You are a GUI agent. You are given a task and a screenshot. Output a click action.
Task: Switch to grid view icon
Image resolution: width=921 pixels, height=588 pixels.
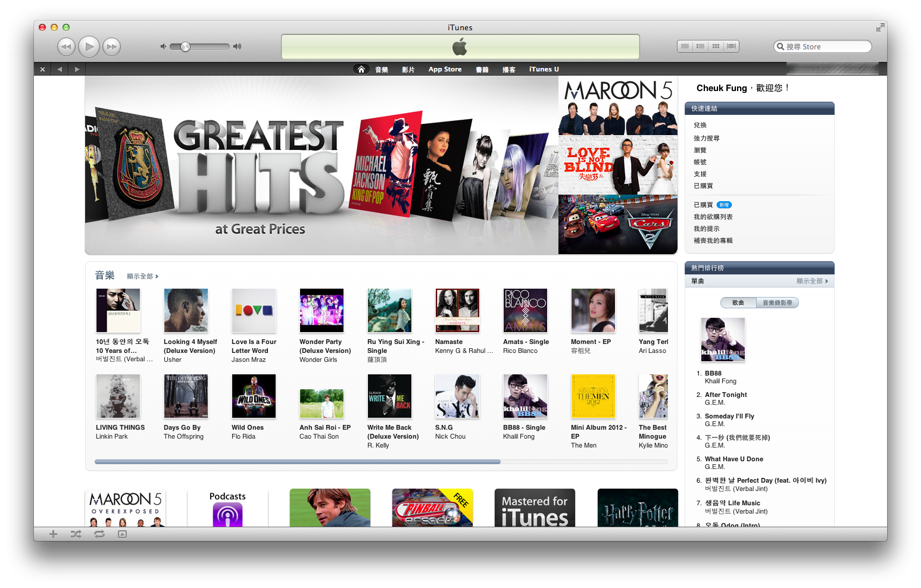pyautogui.click(x=716, y=46)
